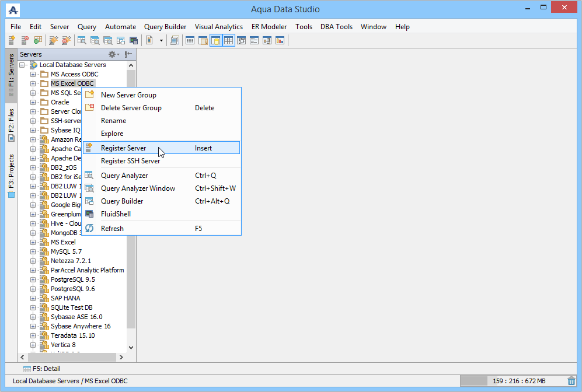The image size is (582, 392).
Task: Select Rename in the context menu
Action: click(x=161, y=121)
